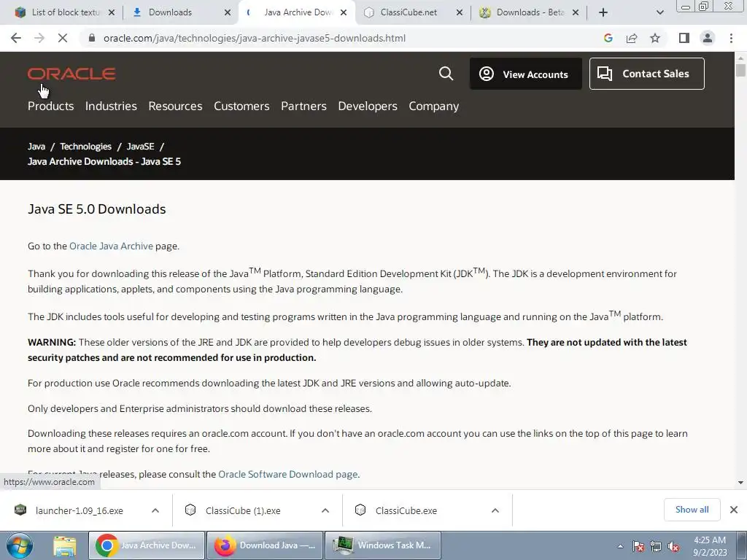Click Show all downloads

click(692, 510)
